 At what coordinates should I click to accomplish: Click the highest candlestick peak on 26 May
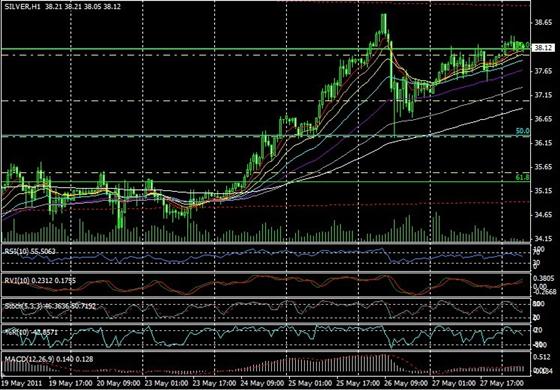click(x=384, y=15)
